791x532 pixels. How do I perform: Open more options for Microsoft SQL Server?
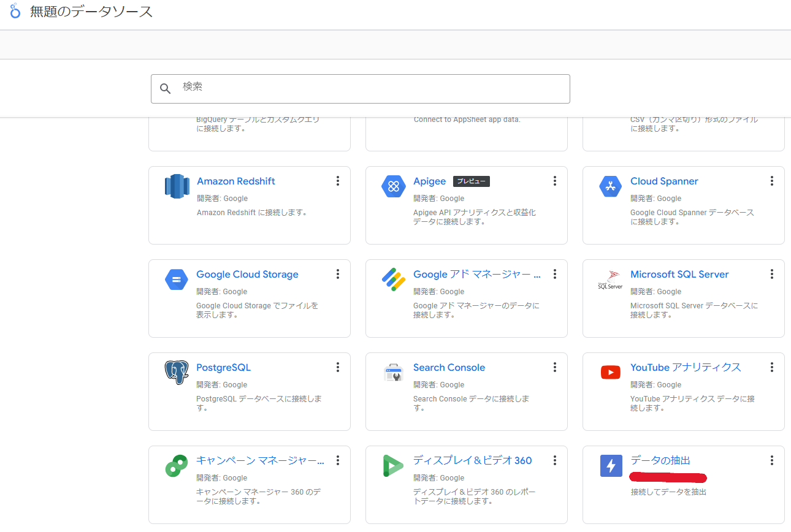point(771,274)
